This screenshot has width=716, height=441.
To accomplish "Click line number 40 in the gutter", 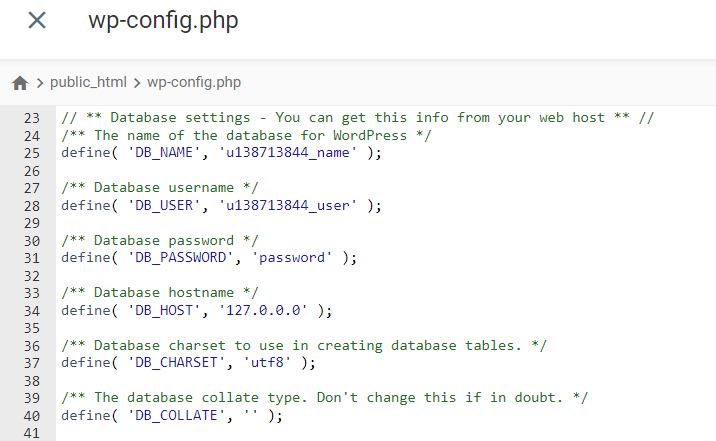I will (x=31, y=414).
